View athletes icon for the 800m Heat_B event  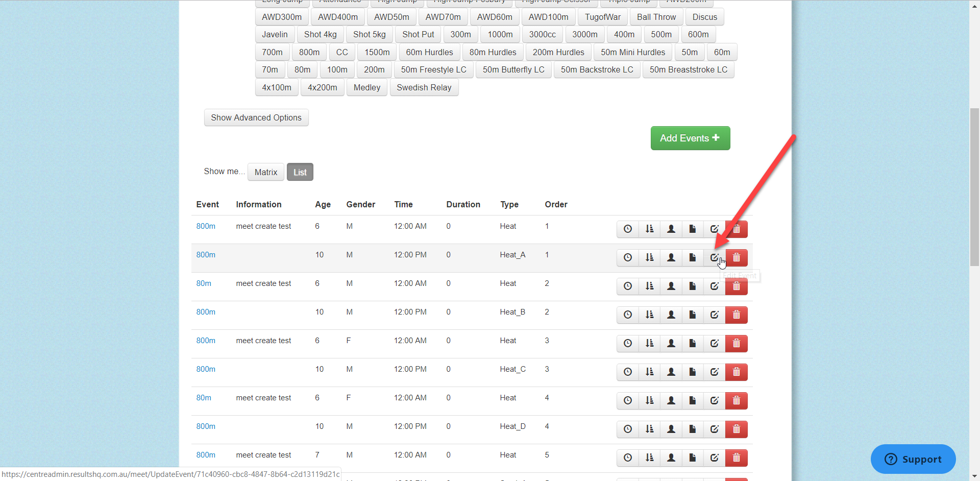[671, 315]
